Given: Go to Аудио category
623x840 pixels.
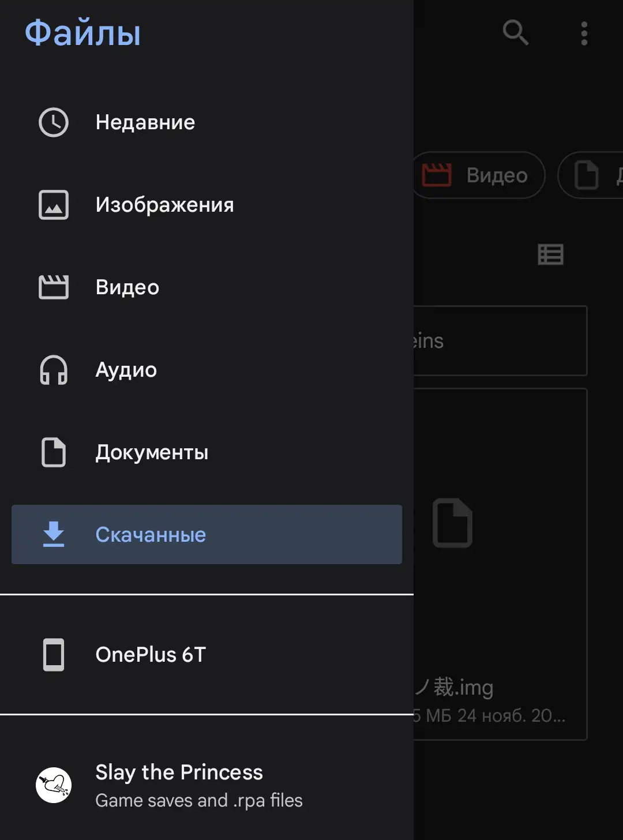Looking at the screenshot, I should click(126, 370).
